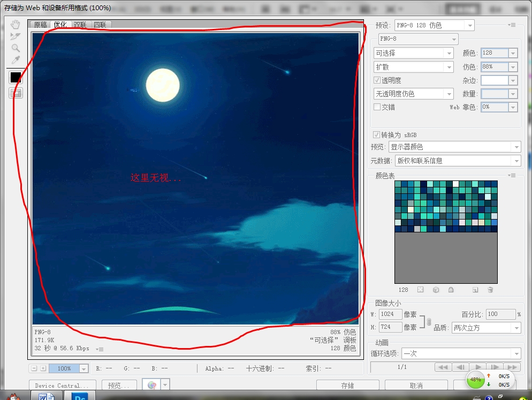
Task: Open the PNG-8 file format dropdown
Action: [x=419, y=39]
